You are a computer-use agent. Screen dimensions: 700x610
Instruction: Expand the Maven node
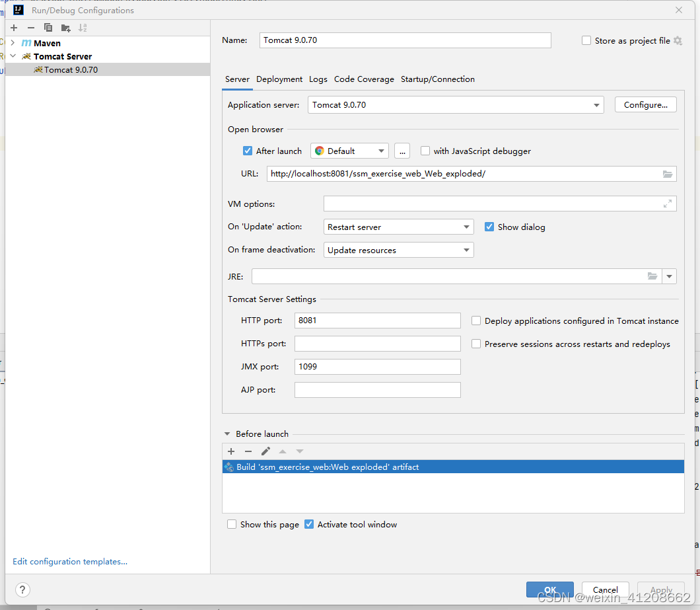[x=13, y=43]
